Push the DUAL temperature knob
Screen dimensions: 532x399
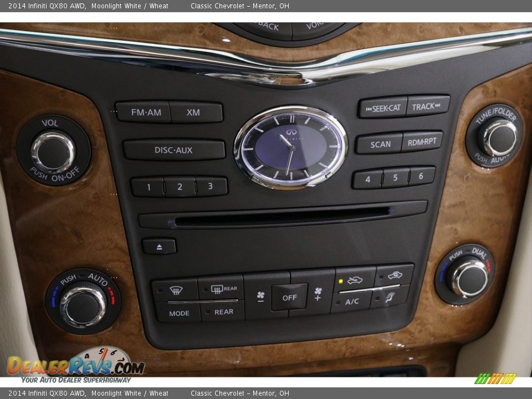pyautogui.click(x=469, y=277)
